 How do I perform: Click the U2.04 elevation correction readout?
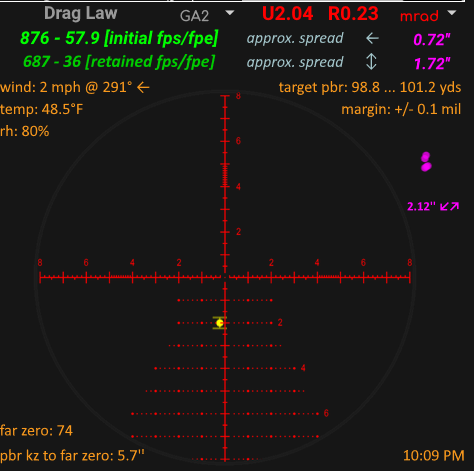[x=287, y=14]
